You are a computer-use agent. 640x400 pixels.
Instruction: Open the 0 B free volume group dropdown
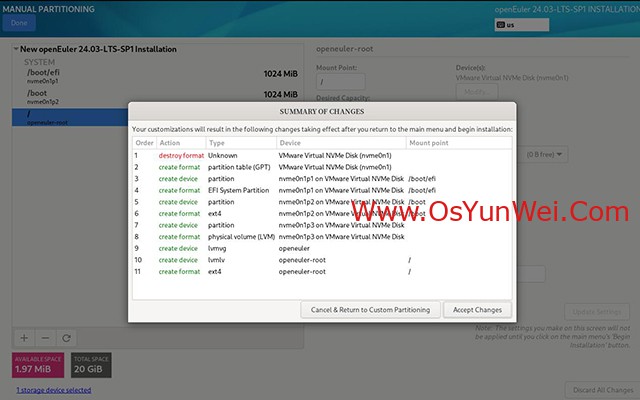[544, 154]
